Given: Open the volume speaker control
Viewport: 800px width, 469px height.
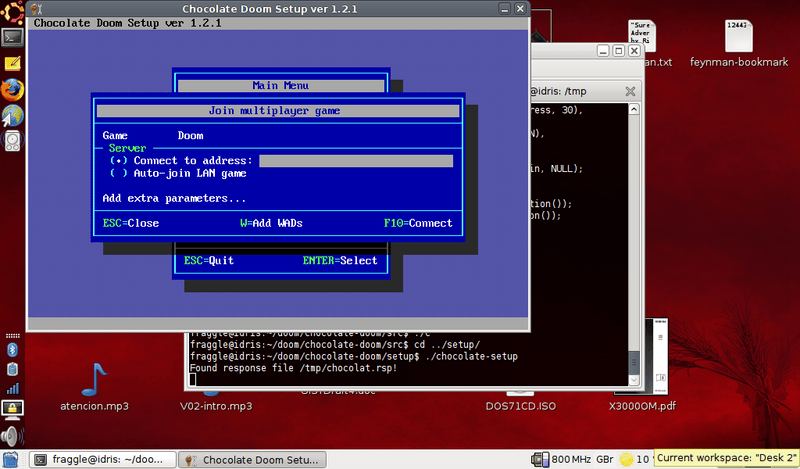Looking at the screenshot, I should 11,436.
